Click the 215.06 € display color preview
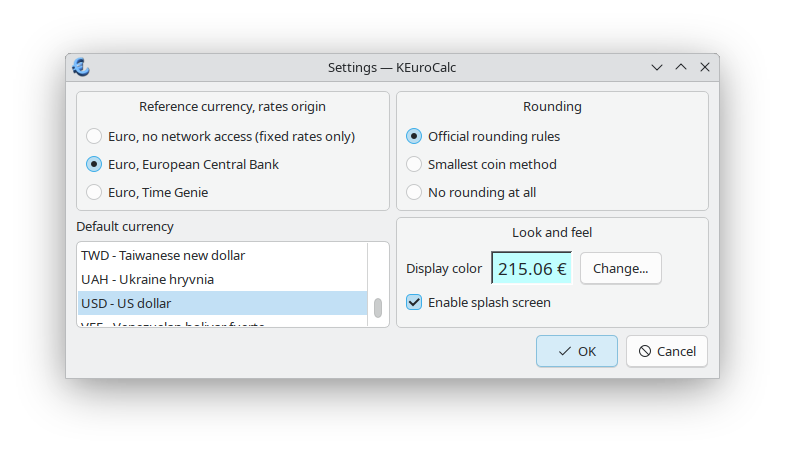The width and height of the screenshot is (785, 456). click(532, 268)
